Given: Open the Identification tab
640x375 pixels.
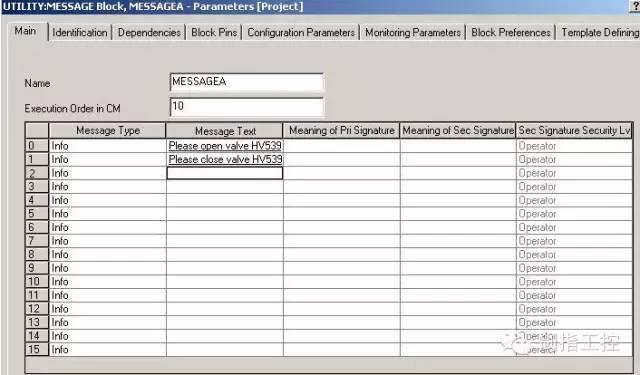Looking at the screenshot, I should tap(80, 33).
